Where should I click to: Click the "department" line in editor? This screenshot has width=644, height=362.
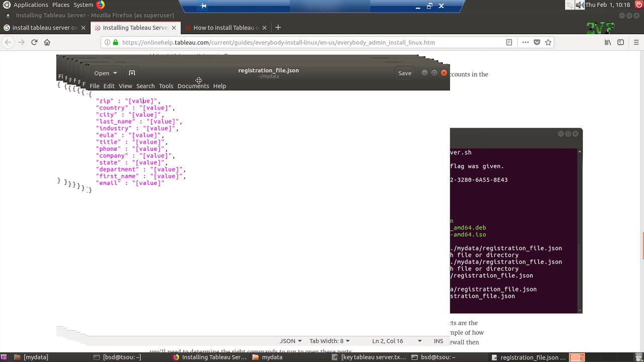tap(141, 169)
